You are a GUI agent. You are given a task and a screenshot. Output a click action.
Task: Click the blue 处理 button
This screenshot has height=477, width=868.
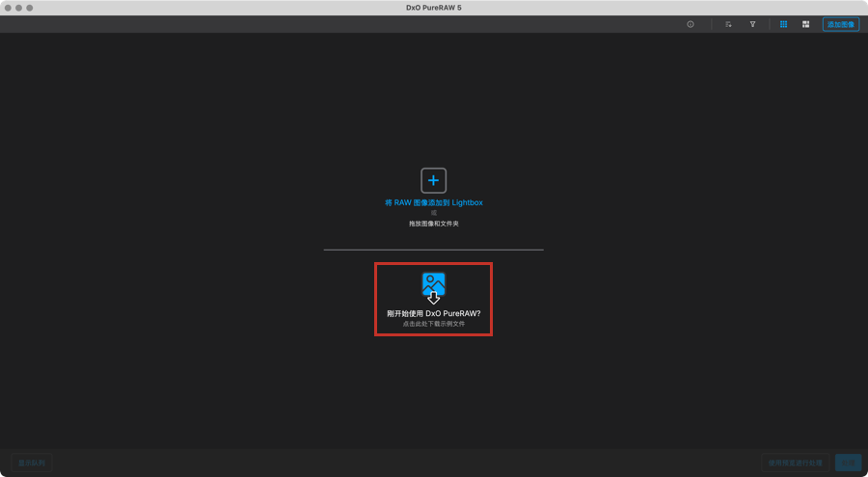pyautogui.click(x=848, y=463)
